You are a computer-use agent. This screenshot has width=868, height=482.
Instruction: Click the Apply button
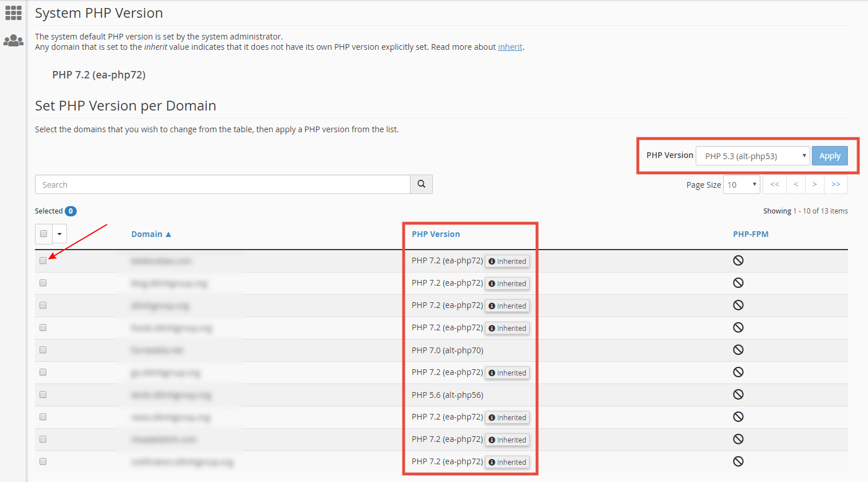point(829,156)
